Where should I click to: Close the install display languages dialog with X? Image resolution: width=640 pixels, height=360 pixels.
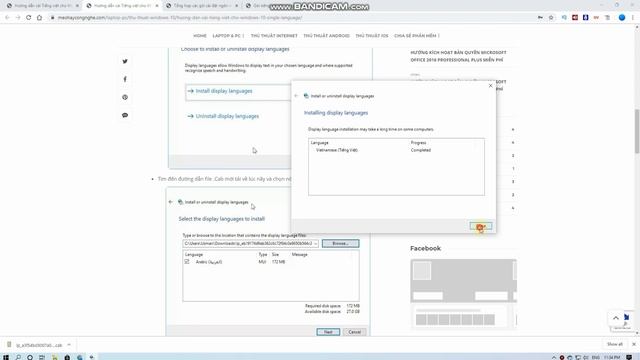pos(491,86)
